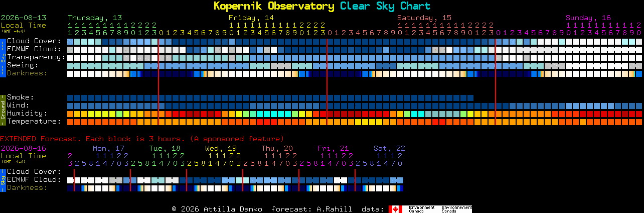Select the 'Cloud Cover:' label in the top chart
The image size is (644, 213).
[x=34, y=41]
